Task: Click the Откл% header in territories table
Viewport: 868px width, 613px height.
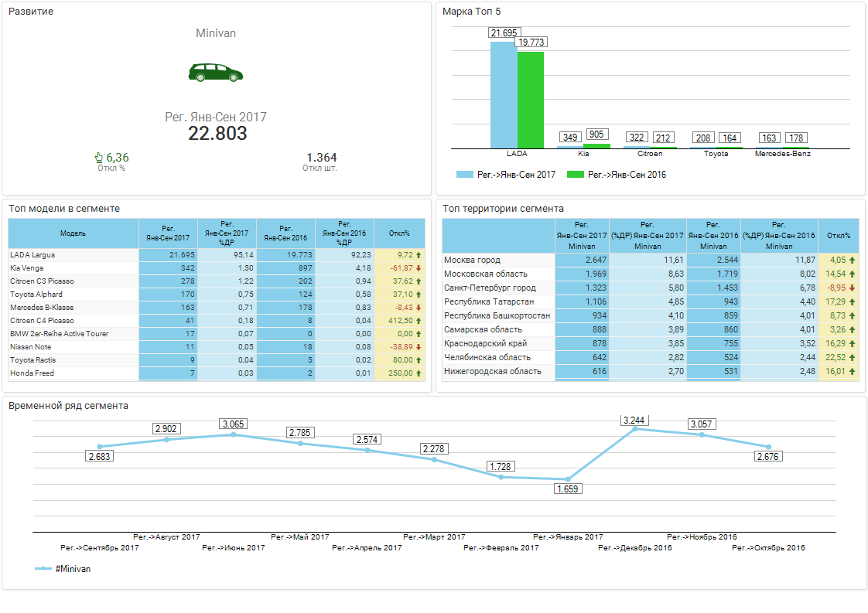Action: (838, 236)
